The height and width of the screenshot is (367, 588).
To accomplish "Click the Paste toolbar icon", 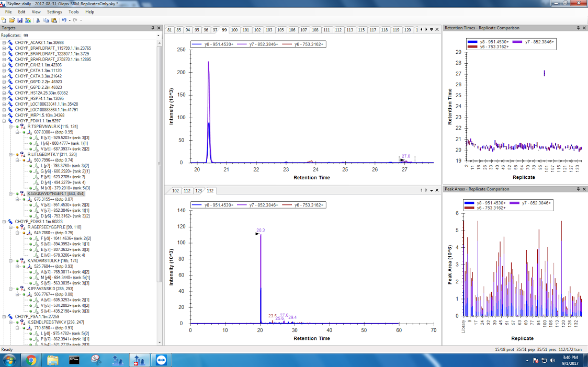I will click(53, 20).
